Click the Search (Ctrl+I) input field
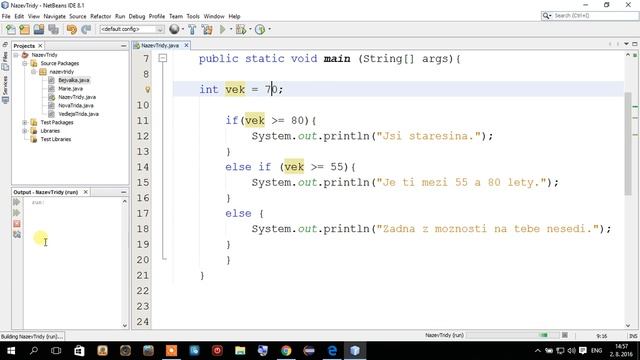640x360 pixels. click(595, 16)
